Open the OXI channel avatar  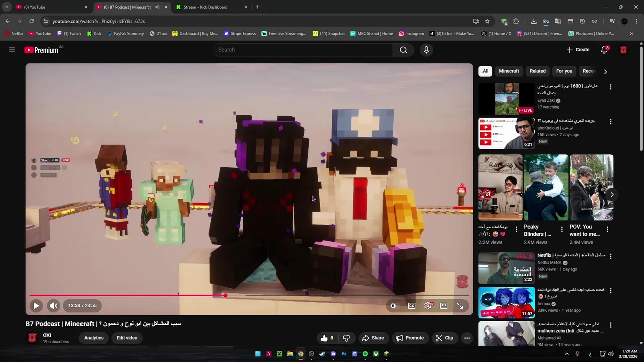click(x=32, y=338)
